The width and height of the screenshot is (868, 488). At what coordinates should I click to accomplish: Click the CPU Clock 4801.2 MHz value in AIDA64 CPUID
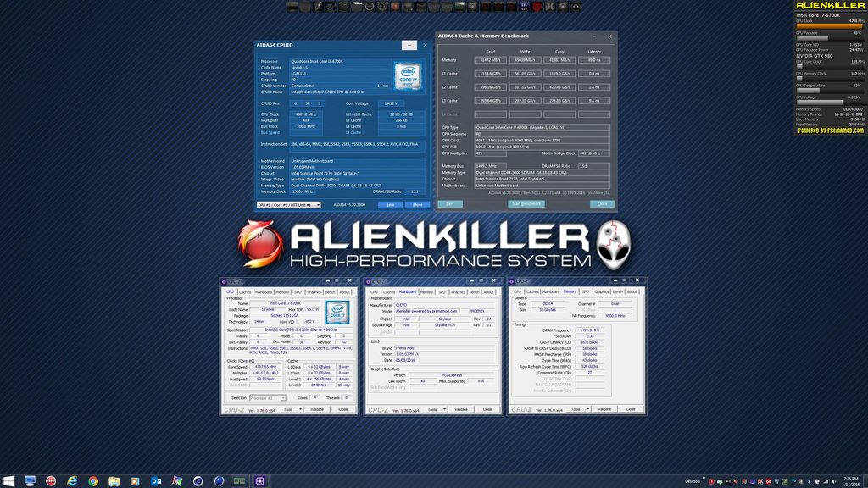point(305,114)
